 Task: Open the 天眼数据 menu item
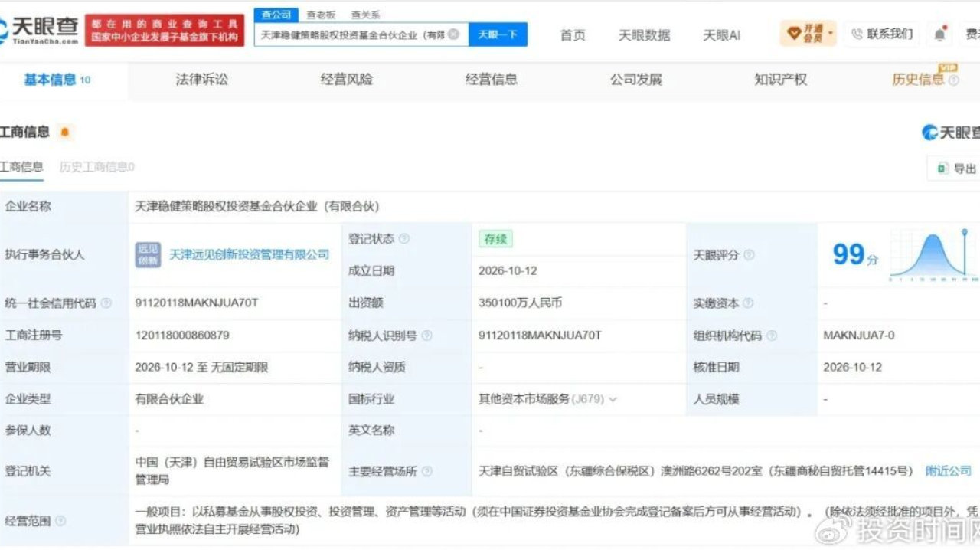644,34
